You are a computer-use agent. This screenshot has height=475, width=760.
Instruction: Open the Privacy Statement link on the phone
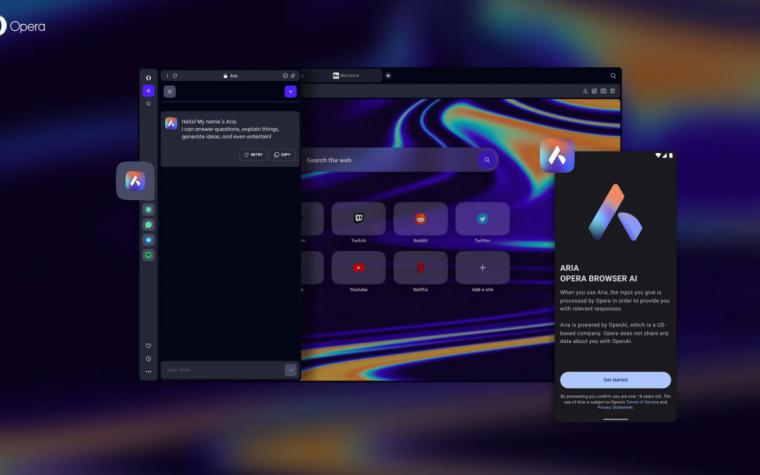(x=615, y=407)
